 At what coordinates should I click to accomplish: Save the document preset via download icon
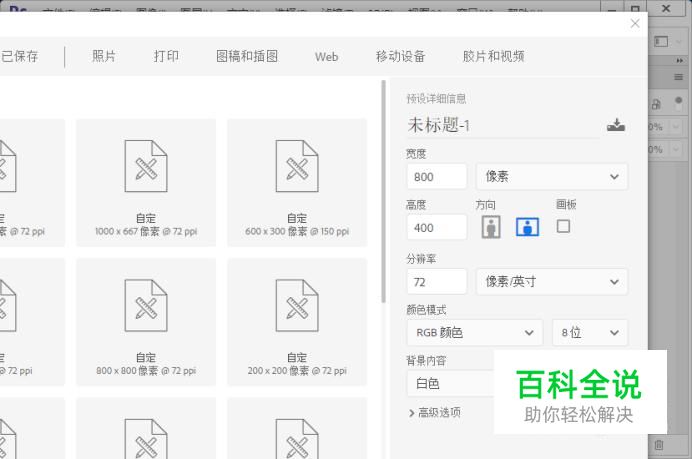616,125
